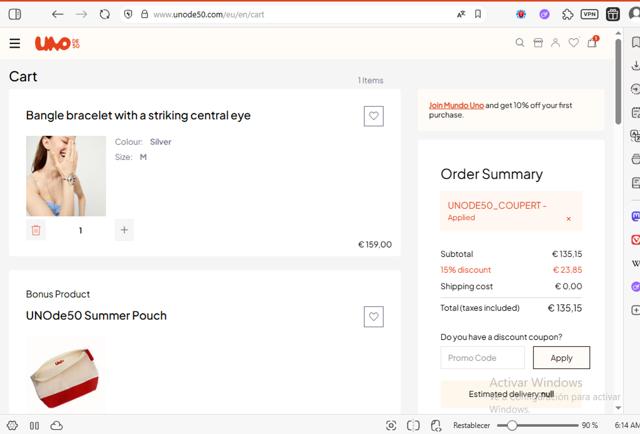Open the gift box toolbar icon
640x434 pixels.
coord(613,14)
